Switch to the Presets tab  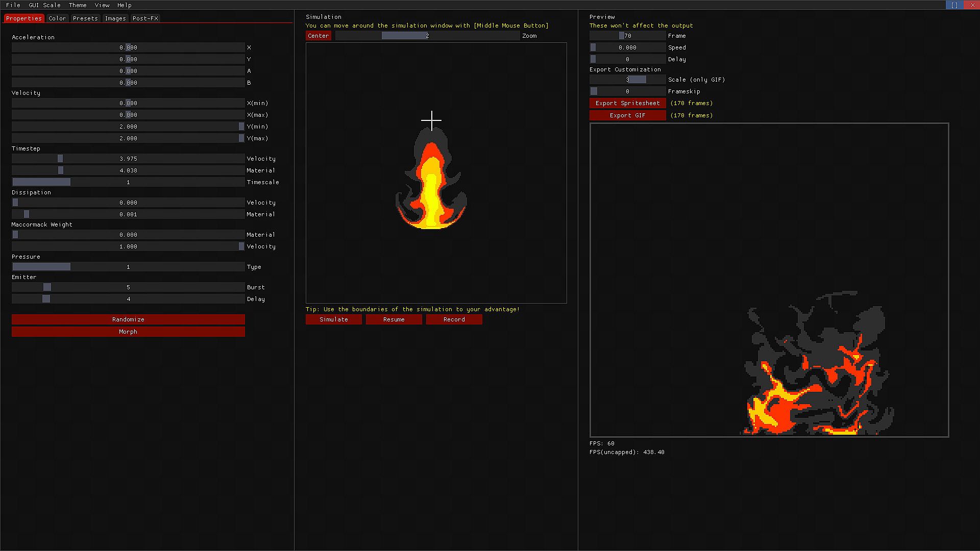[85, 18]
